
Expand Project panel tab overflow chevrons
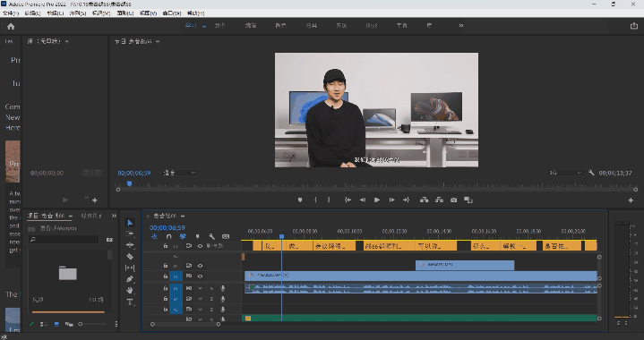tap(114, 216)
